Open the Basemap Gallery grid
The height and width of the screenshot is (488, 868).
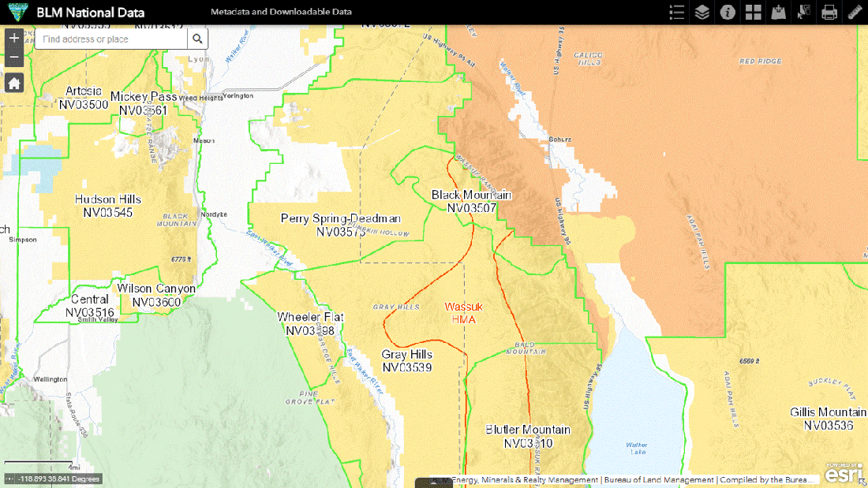pyautogui.click(x=753, y=12)
